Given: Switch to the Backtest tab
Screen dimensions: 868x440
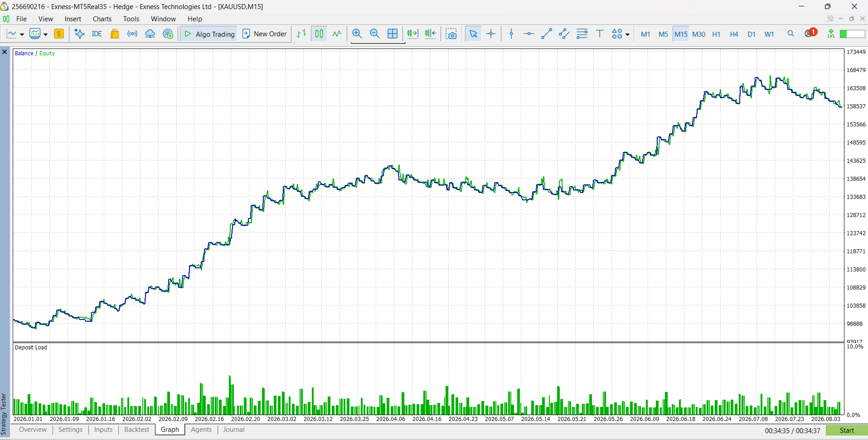Looking at the screenshot, I should pyautogui.click(x=136, y=430).
